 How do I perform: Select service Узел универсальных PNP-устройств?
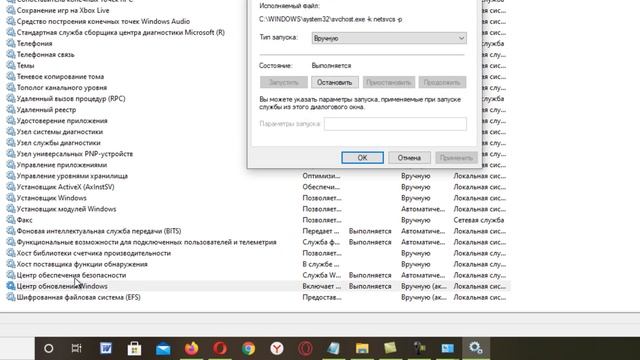point(75,153)
